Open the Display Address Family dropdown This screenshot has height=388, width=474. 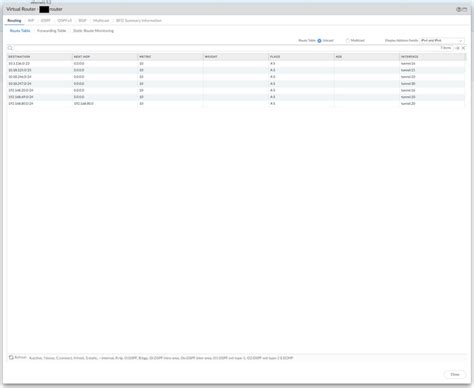coord(442,41)
